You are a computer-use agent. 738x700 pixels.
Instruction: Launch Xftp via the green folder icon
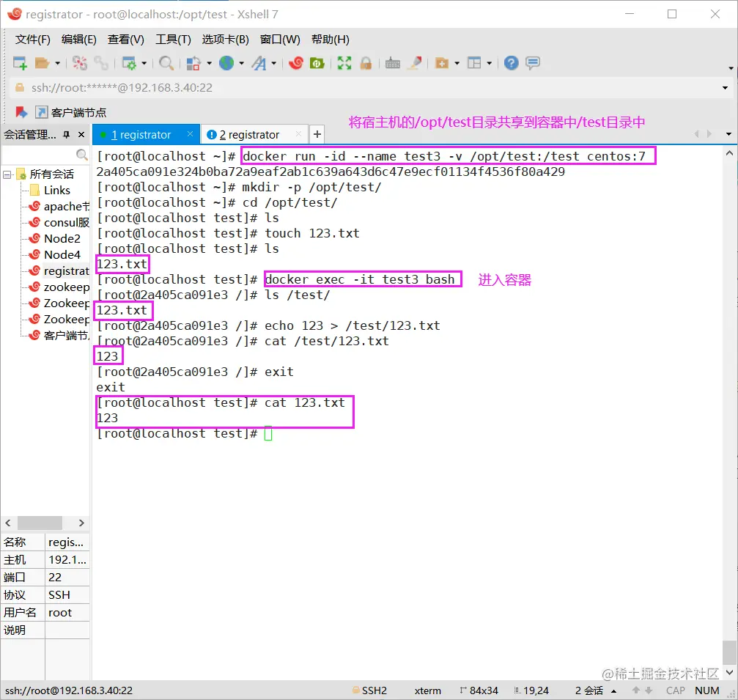tap(317, 62)
